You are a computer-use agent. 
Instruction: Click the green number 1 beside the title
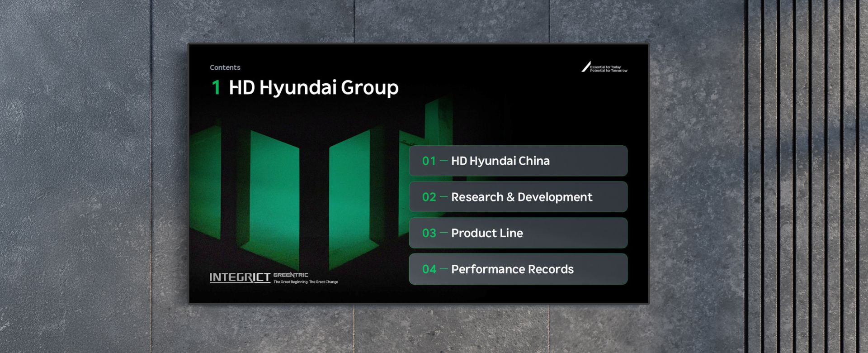216,87
